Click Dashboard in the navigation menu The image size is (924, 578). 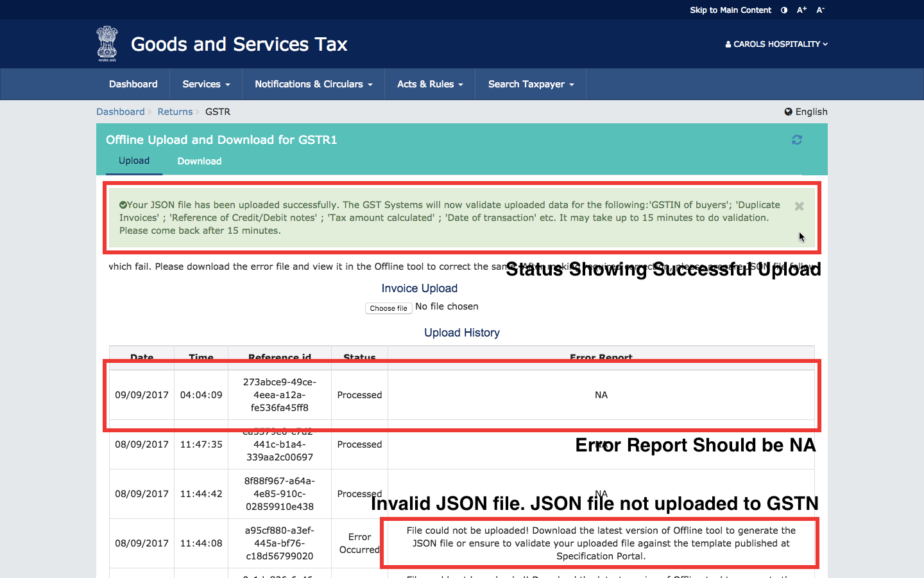pyautogui.click(x=133, y=84)
